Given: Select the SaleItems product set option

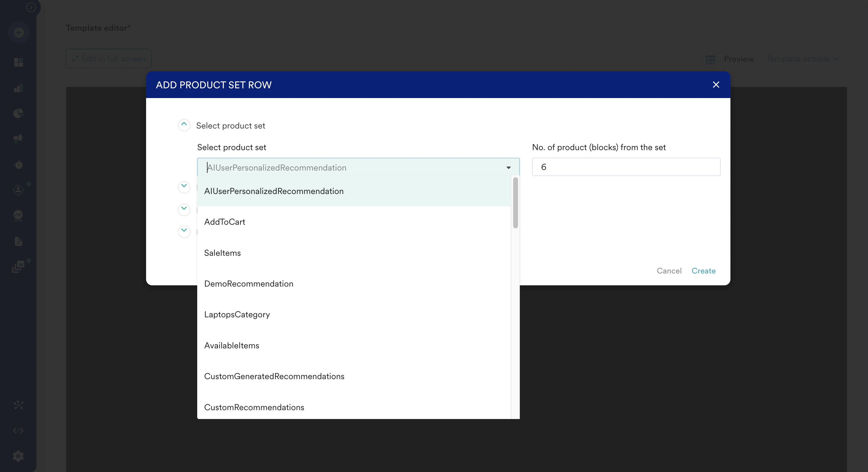Looking at the screenshot, I should 222,253.
